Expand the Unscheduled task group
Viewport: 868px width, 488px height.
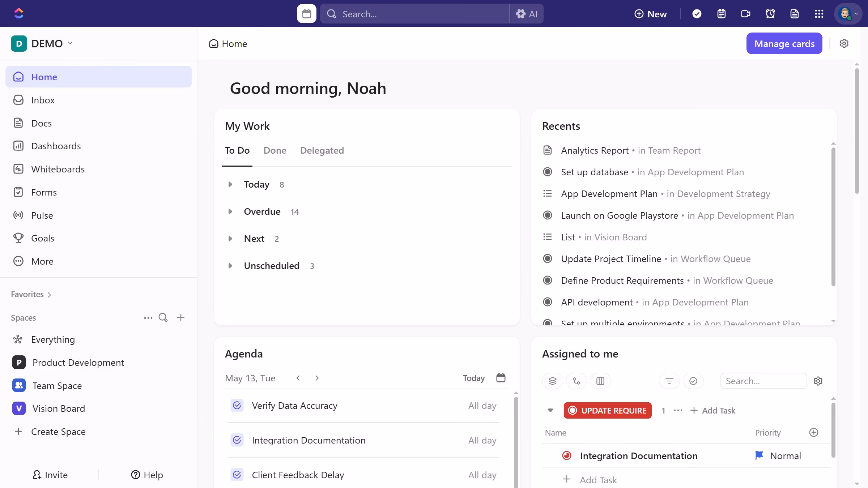point(230,266)
